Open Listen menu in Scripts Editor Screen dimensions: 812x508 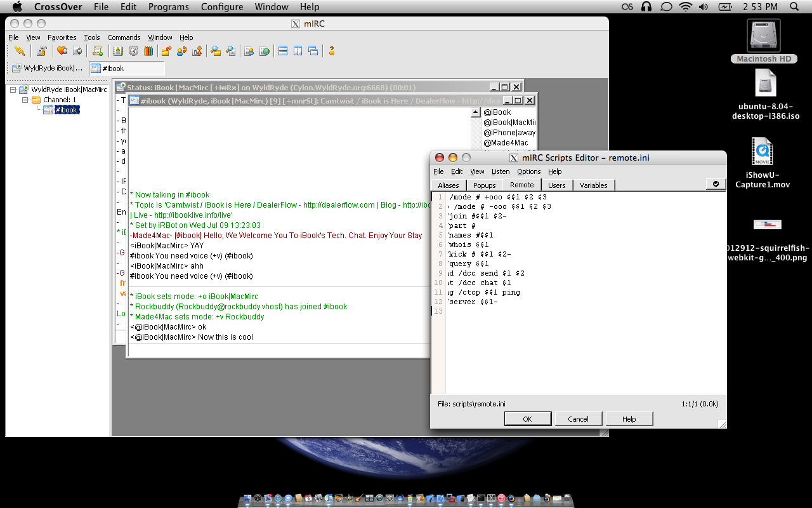click(501, 171)
